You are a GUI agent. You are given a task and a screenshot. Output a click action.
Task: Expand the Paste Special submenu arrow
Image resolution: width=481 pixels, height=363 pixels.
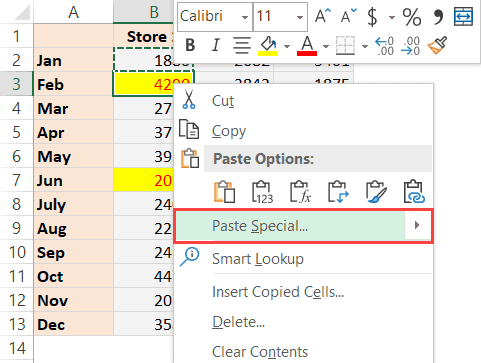click(x=417, y=226)
